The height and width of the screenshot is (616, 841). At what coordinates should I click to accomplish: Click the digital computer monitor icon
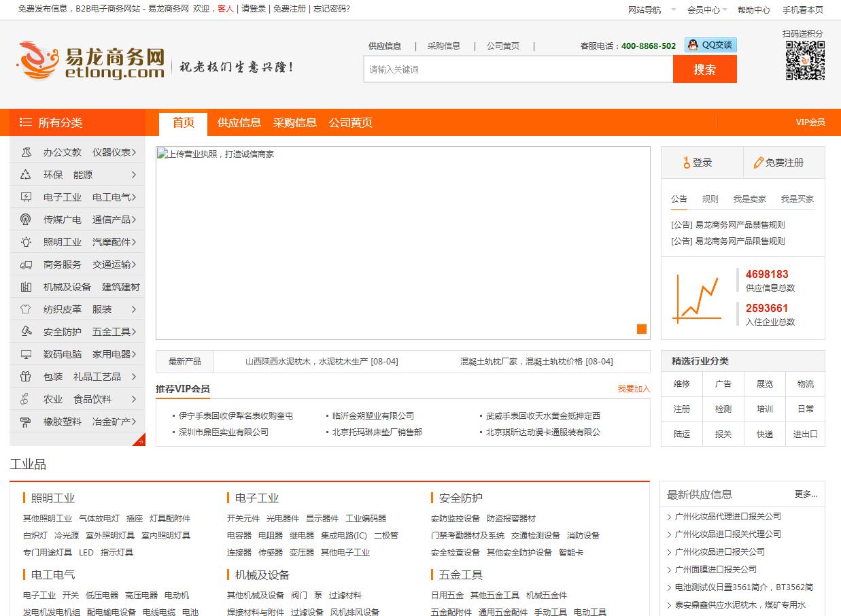coord(26,354)
